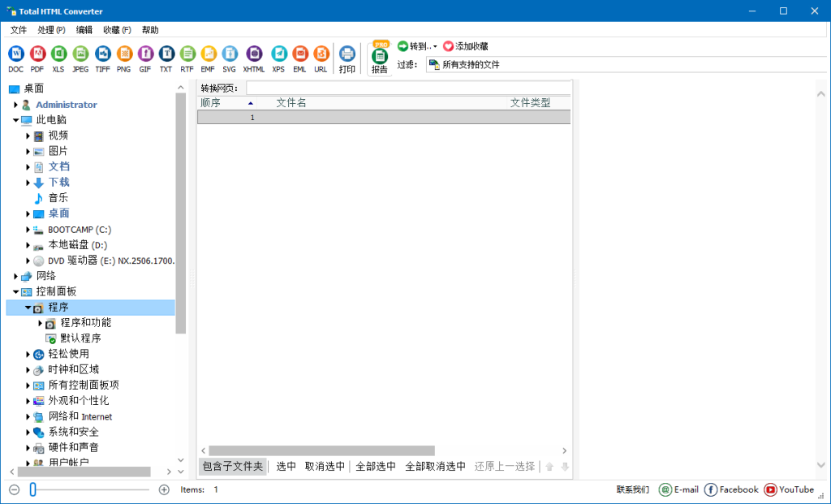Sort by the 顺序 column header
Viewport: 831px width, 504px height.
tap(227, 103)
